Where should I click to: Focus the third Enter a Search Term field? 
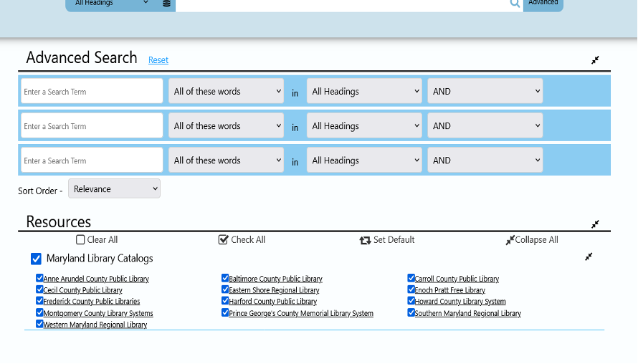pyautogui.click(x=92, y=161)
